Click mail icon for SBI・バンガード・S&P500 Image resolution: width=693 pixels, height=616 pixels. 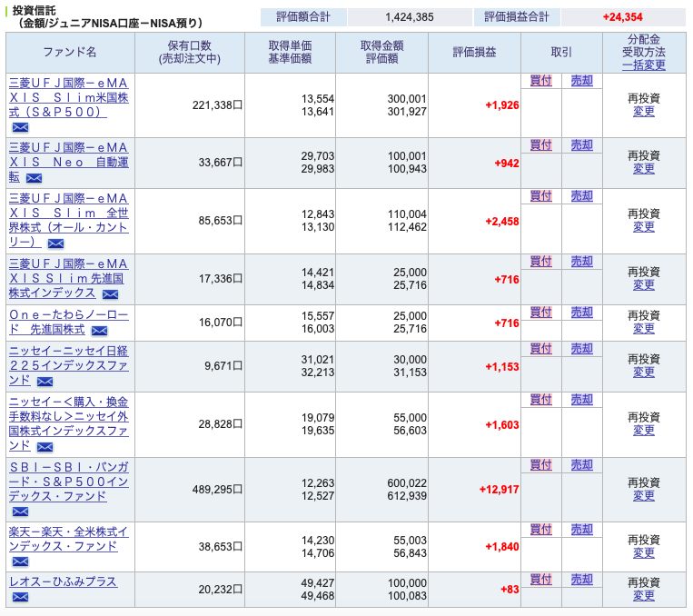pos(20,512)
